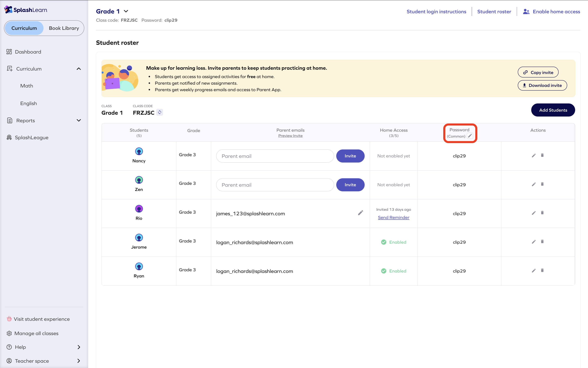The width and height of the screenshot is (588, 368).
Task: Click the Copy invite button
Action: pos(538,72)
